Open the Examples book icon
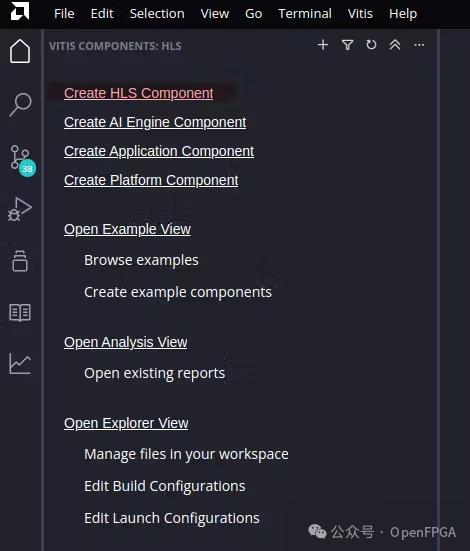470x551 pixels. (20, 312)
